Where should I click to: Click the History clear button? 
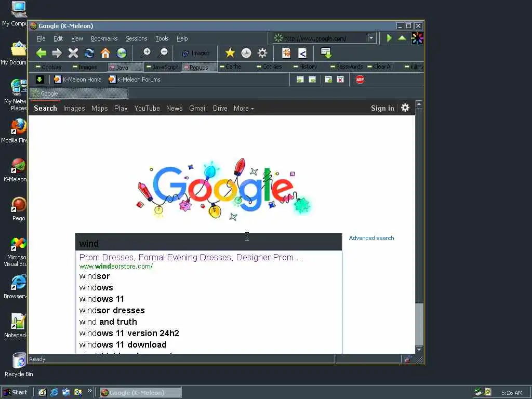tap(305, 66)
